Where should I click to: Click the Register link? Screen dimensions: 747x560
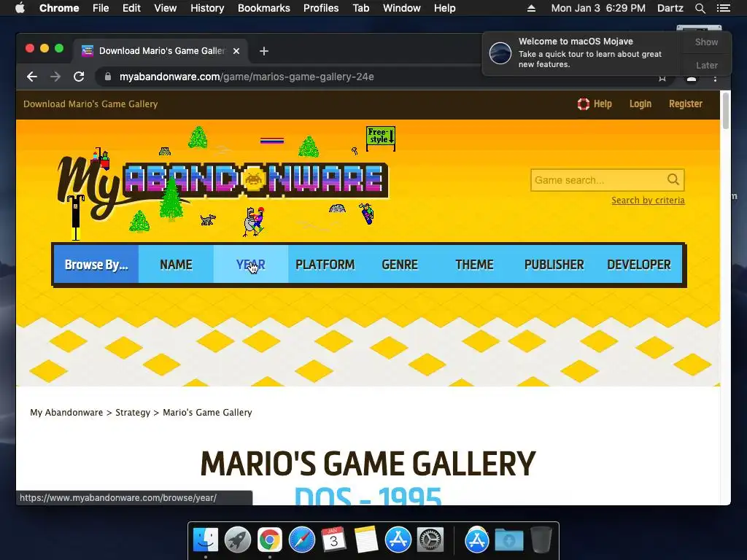click(686, 104)
